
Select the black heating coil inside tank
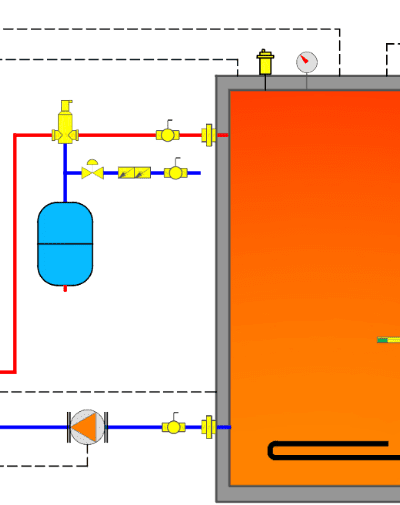point(333,451)
